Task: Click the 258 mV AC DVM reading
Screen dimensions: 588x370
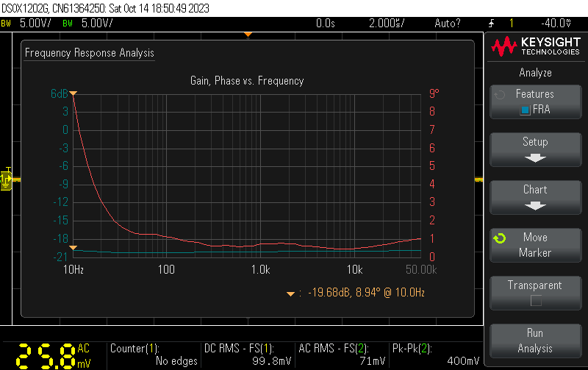Action: coord(53,356)
